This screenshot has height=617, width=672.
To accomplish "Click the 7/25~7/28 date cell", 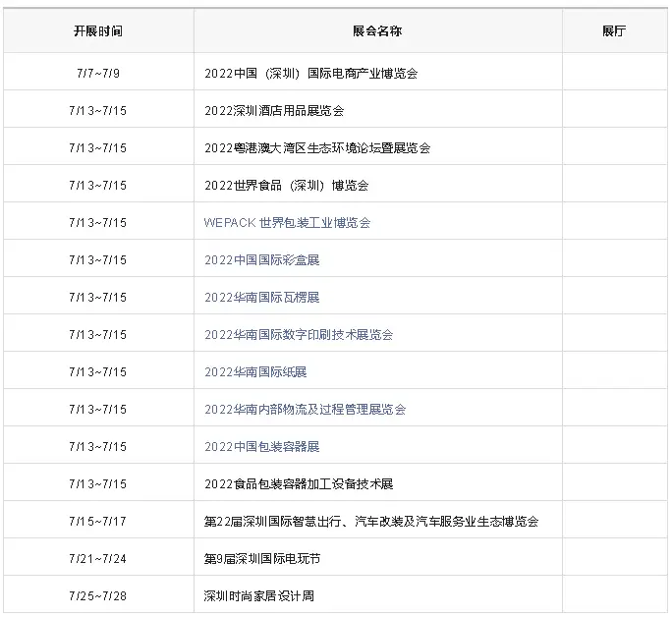I will pos(97,595).
